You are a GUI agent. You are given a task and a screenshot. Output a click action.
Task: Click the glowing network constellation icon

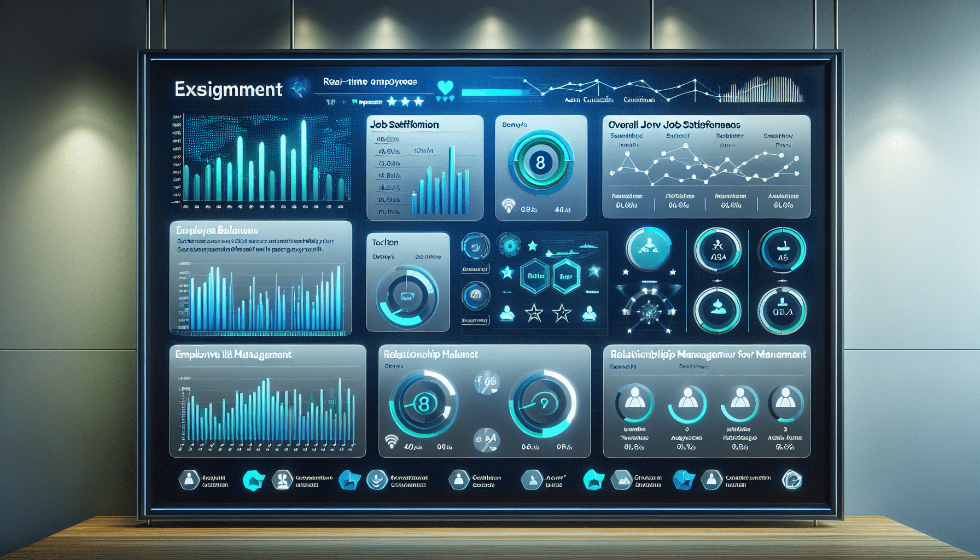pos(649,310)
